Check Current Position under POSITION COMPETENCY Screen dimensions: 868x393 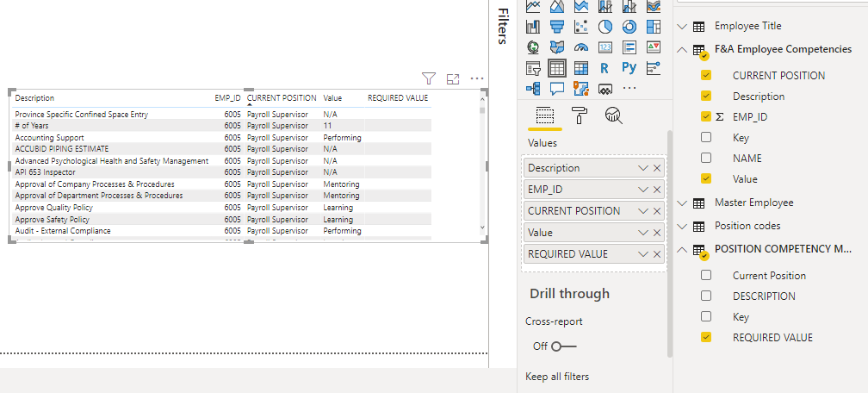[x=706, y=275]
